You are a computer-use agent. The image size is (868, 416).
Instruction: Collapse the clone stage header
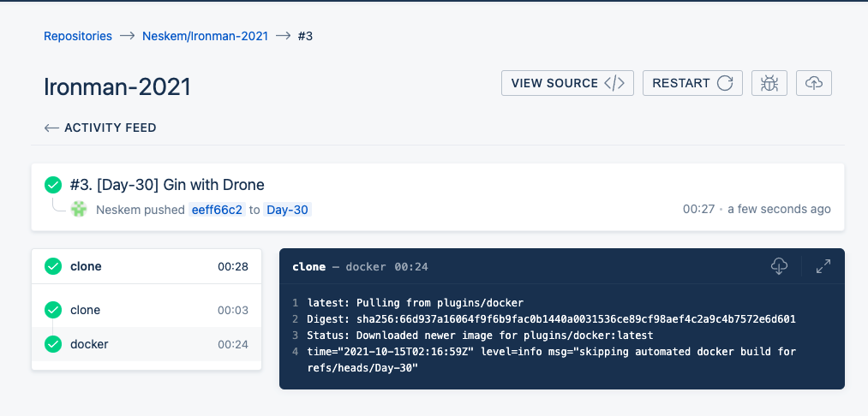point(146,266)
